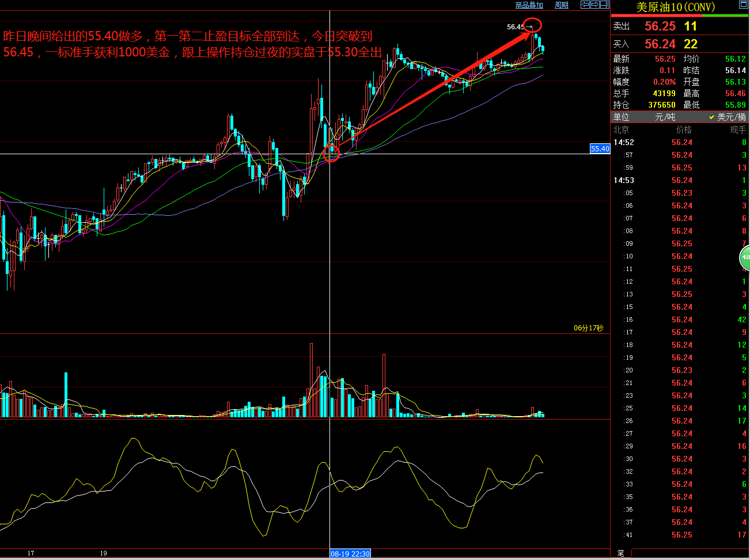
Task: Click the 08-19 22:30 crosshair time label
Action: [350, 554]
